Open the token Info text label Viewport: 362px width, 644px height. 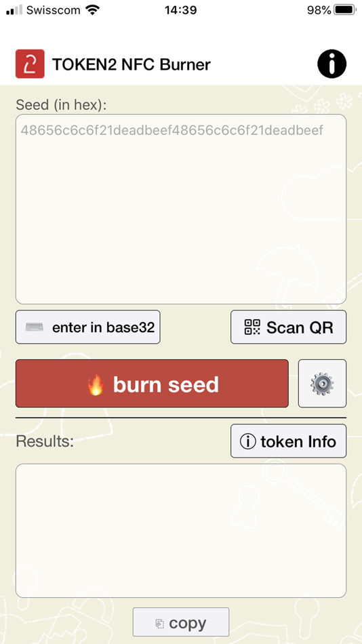tap(298, 441)
